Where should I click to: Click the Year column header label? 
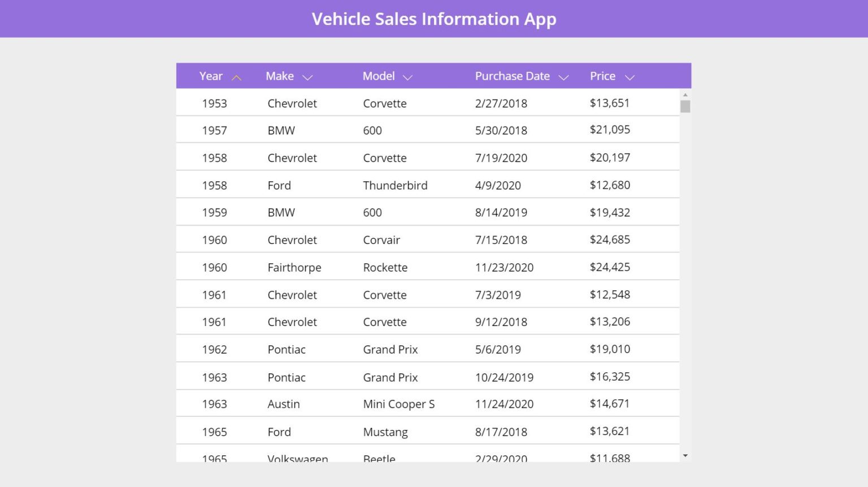click(211, 76)
